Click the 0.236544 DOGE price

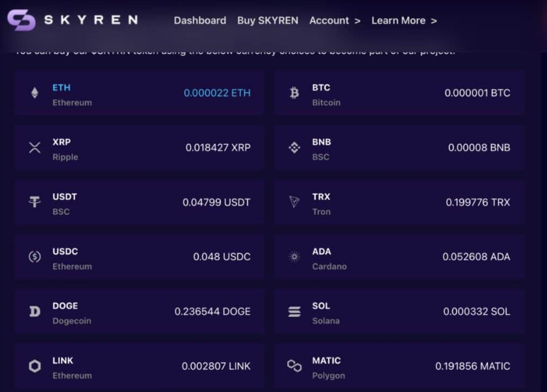[x=212, y=312]
